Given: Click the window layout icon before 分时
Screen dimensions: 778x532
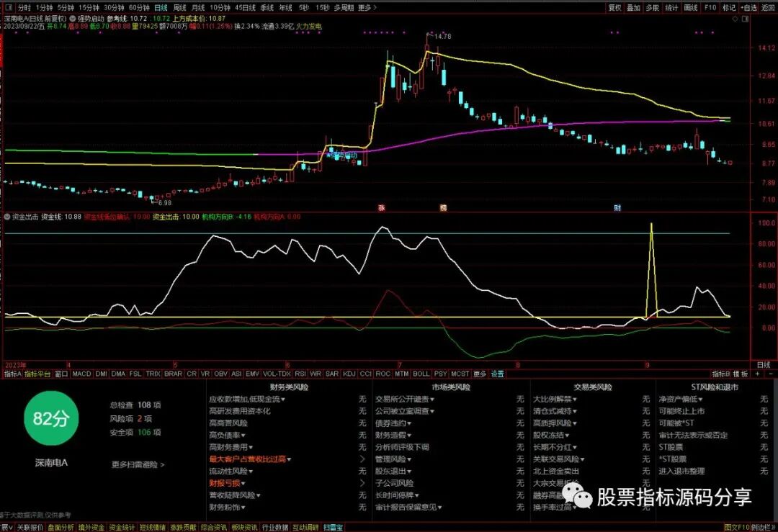Looking at the screenshot, I should tap(7, 7).
